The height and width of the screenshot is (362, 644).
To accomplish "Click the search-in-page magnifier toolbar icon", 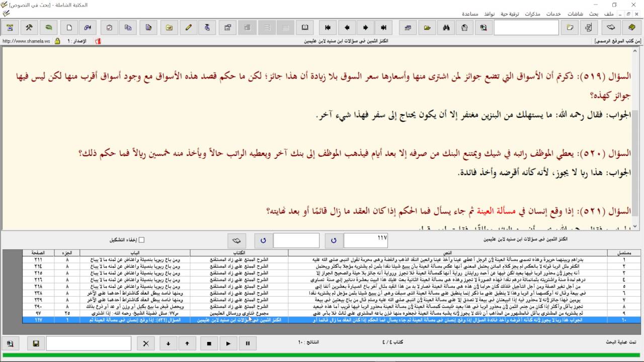I will [483, 28].
